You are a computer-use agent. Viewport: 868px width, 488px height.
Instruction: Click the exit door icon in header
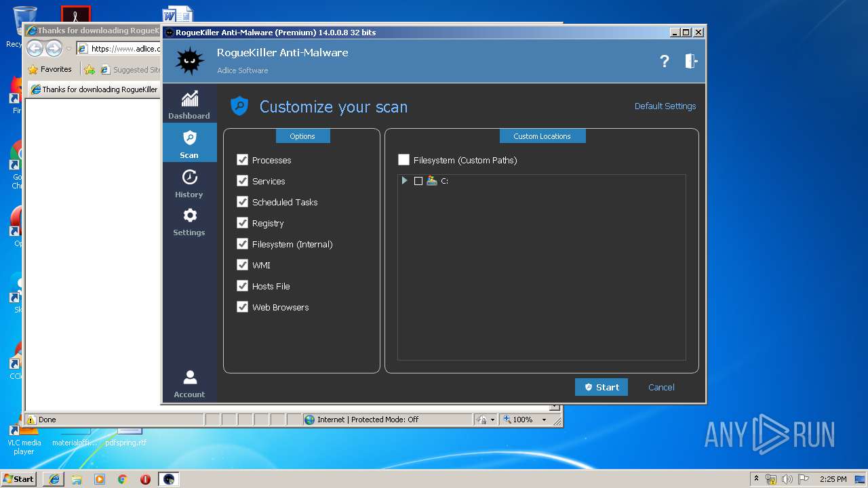tap(691, 61)
